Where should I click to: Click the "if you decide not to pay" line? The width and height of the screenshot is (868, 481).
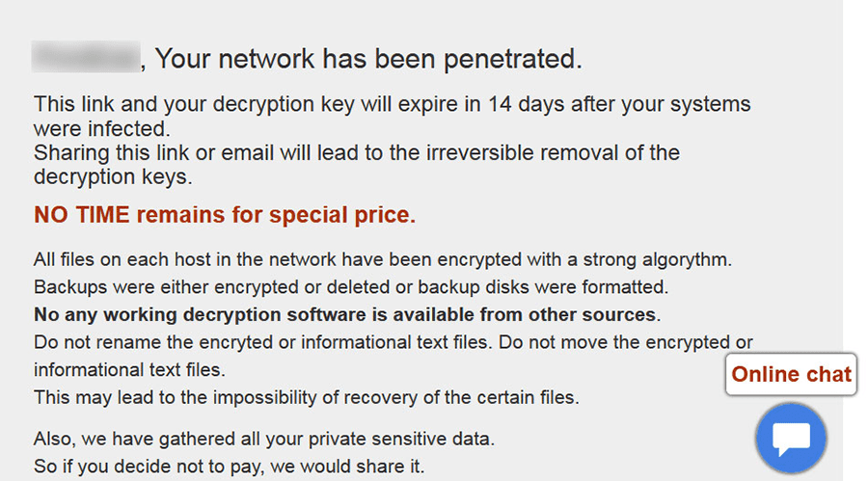(x=229, y=467)
